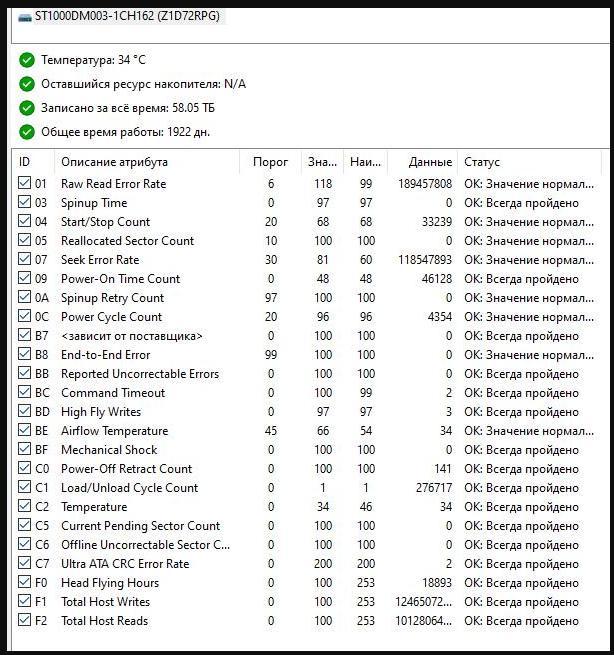This screenshot has width=614, height=655.
Task: Toggle checkbox for B7 vendor-specific attribute
Action: click(24, 335)
